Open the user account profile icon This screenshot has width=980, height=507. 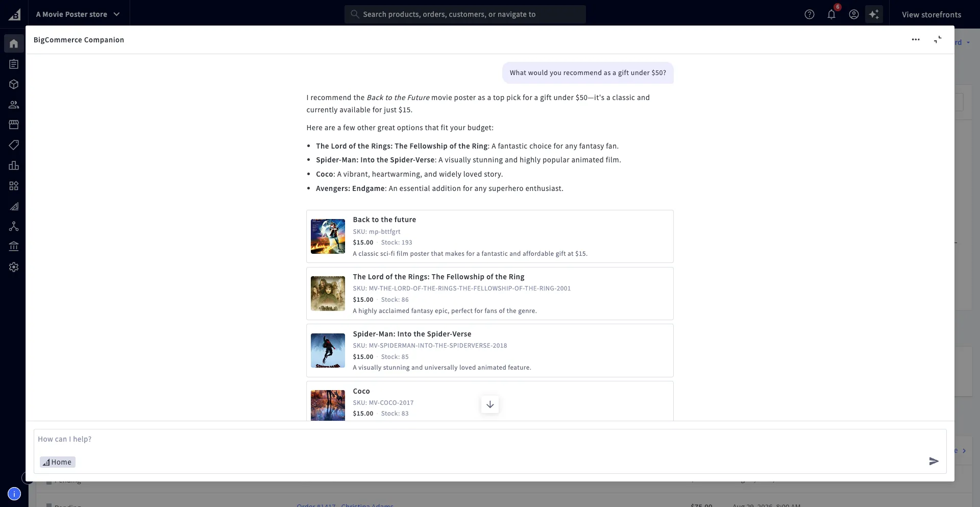point(854,14)
